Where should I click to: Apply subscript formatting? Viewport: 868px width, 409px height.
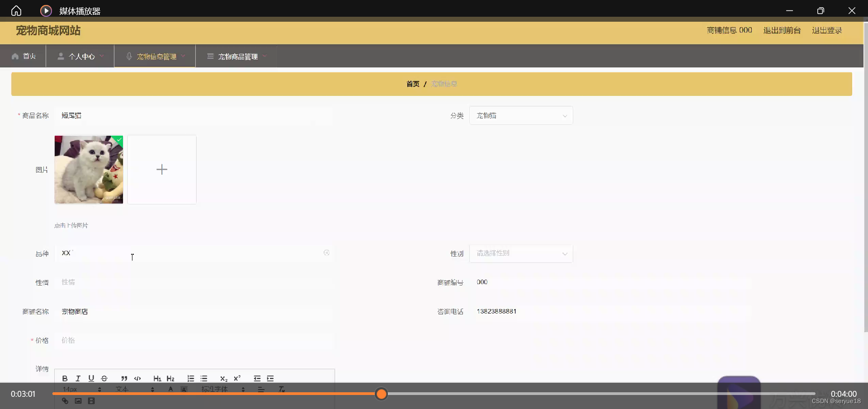click(223, 378)
